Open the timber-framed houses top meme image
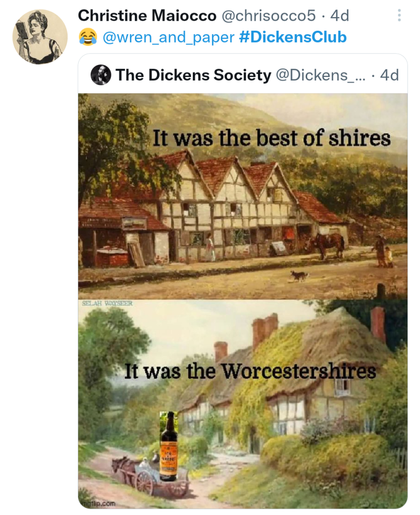 coord(243,196)
